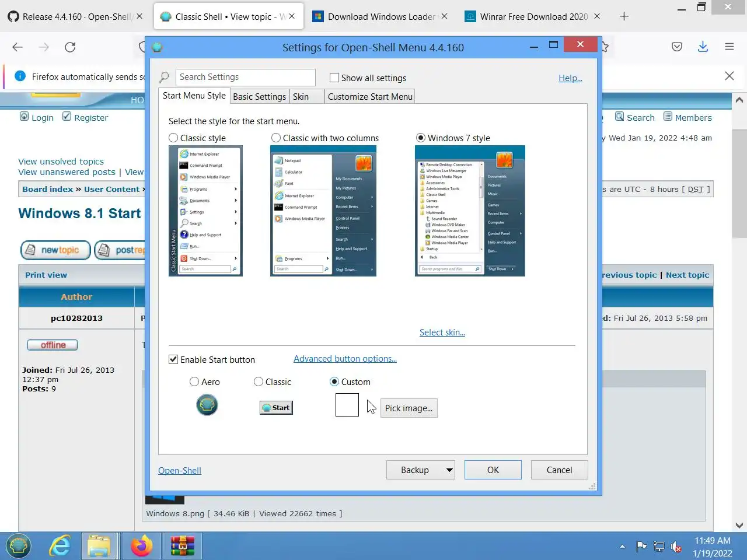747x560 pixels.
Task: Open Next topic link on forum
Action: [687, 275]
